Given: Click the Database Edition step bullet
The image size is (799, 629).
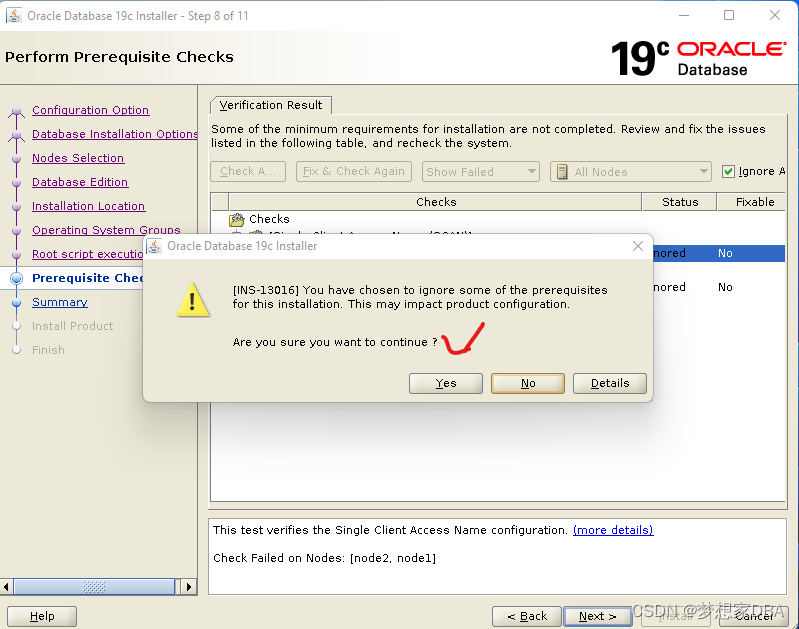Looking at the screenshot, I should click(x=16, y=182).
